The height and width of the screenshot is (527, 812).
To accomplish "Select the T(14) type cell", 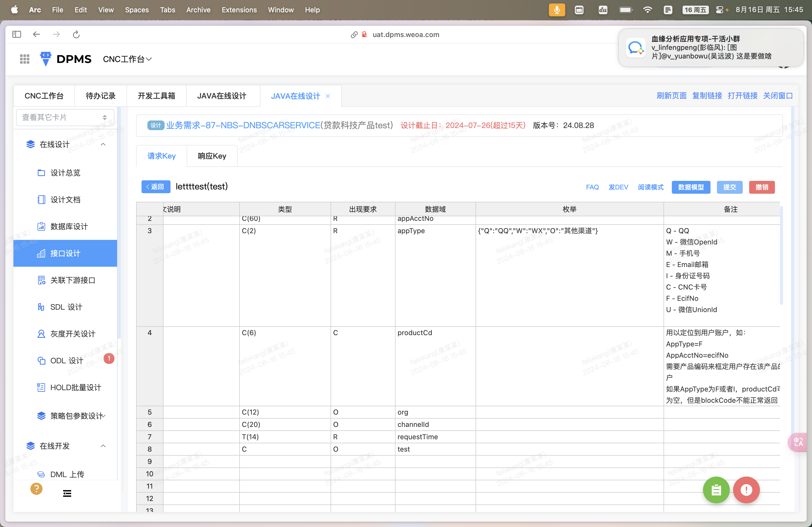I will [285, 437].
